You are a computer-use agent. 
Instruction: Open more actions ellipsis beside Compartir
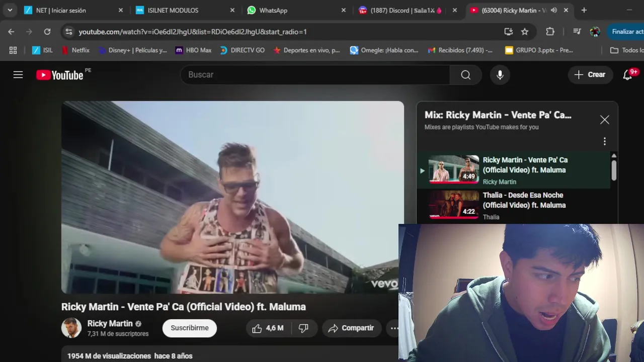tap(394, 328)
